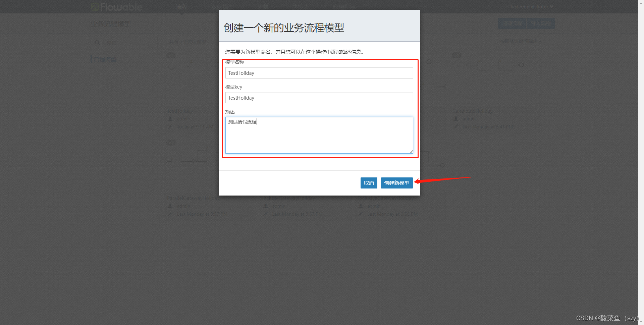Screen dimensions: 644x325
Task: Open the ParallelGatewayHoliday model card title
Action: (x=193, y=198)
